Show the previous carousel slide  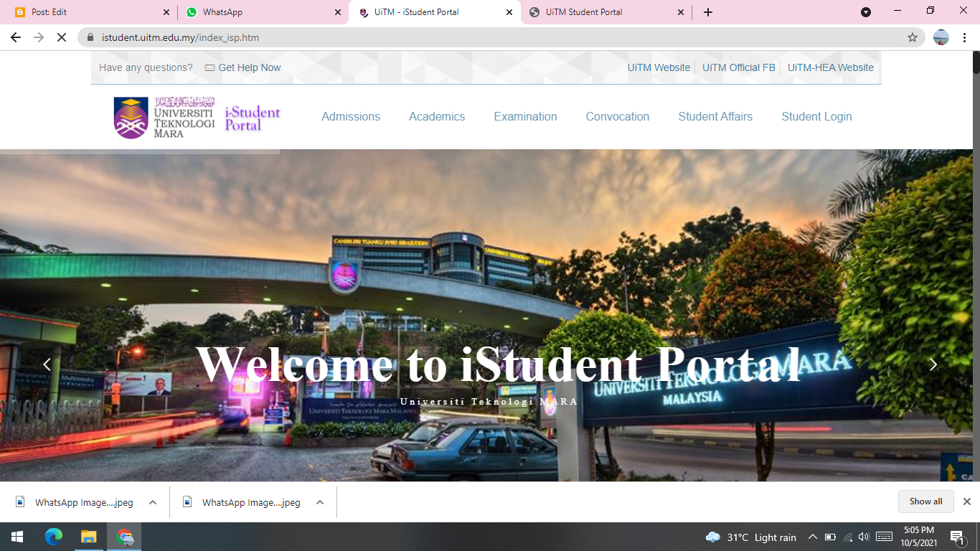47,364
